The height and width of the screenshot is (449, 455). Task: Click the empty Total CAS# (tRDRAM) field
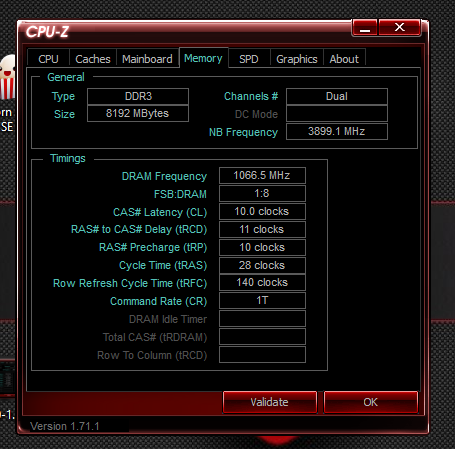click(262, 337)
